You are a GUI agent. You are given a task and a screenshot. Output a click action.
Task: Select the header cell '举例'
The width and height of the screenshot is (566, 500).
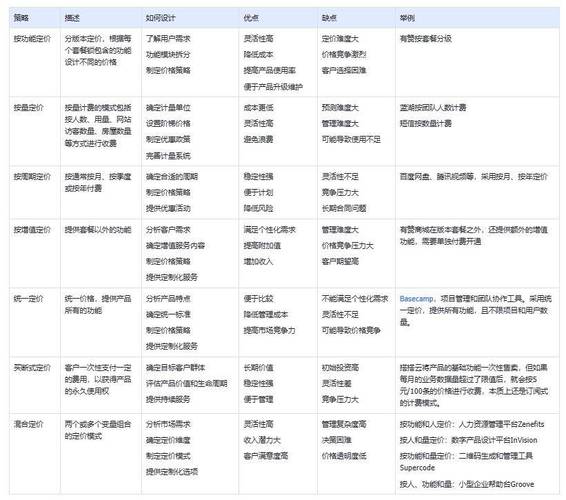tap(407, 18)
